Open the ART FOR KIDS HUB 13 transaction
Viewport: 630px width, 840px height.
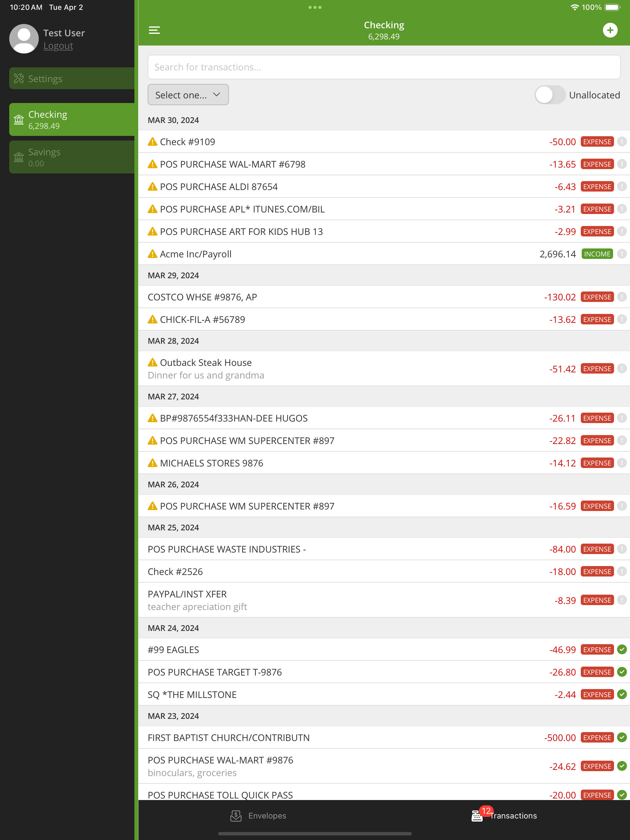point(384,231)
